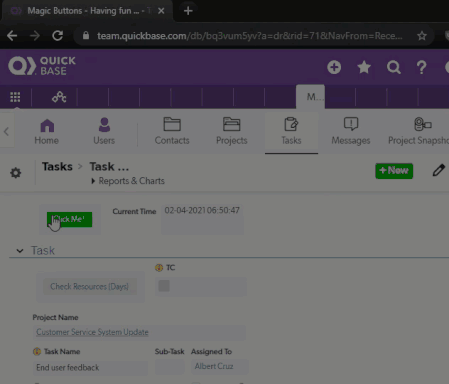The image size is (449, 384).
Task: Click the Albert Cruz assigned value
Action: point(214,366)
